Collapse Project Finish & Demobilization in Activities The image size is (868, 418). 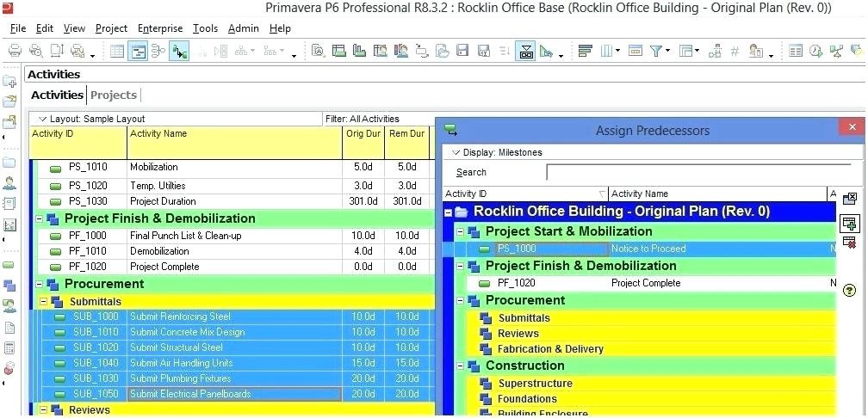[39, 218]
